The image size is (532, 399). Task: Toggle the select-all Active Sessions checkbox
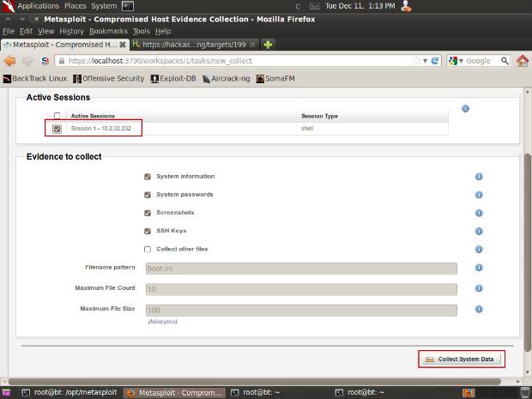pyautogui.click(x=57, y=116)
